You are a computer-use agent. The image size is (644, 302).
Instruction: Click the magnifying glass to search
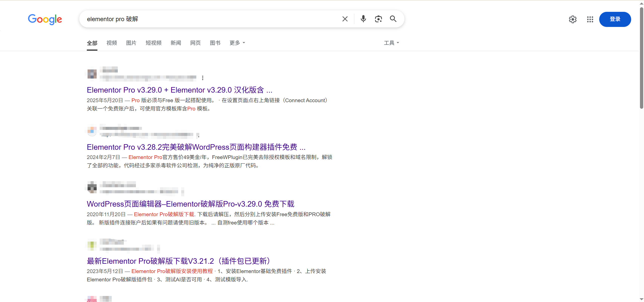(393, 19)
